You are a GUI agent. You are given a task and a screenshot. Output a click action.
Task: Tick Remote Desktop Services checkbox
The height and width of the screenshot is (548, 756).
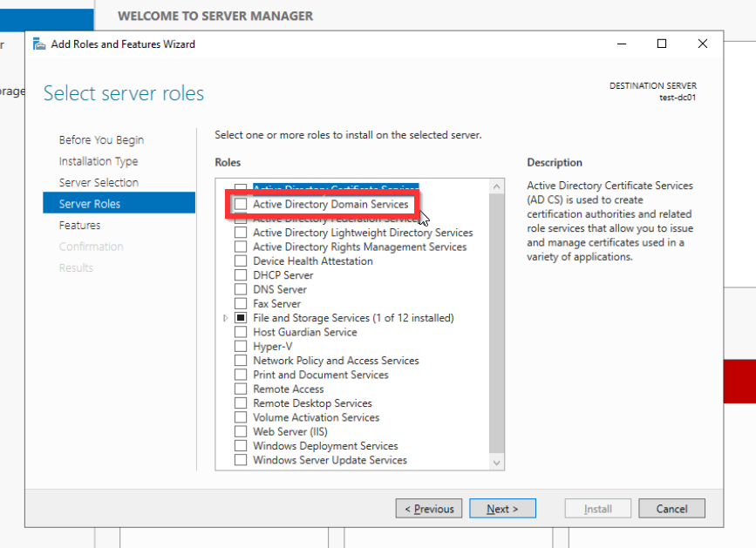click(241, 403)
